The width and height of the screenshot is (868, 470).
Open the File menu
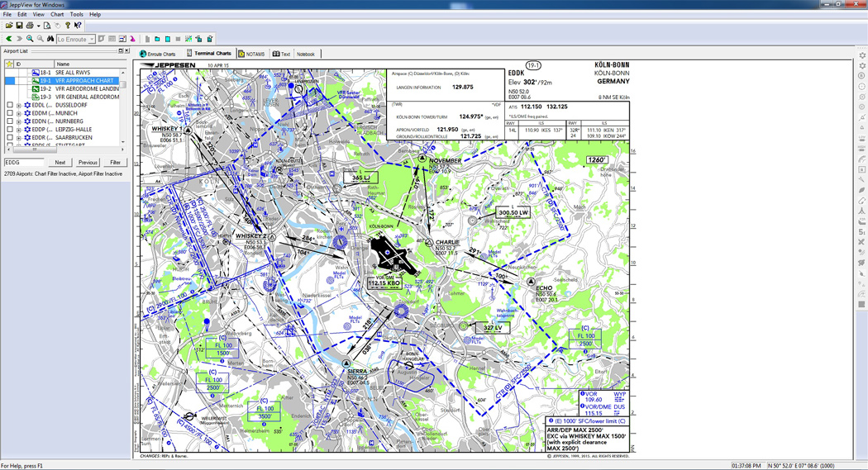[7, 14]
